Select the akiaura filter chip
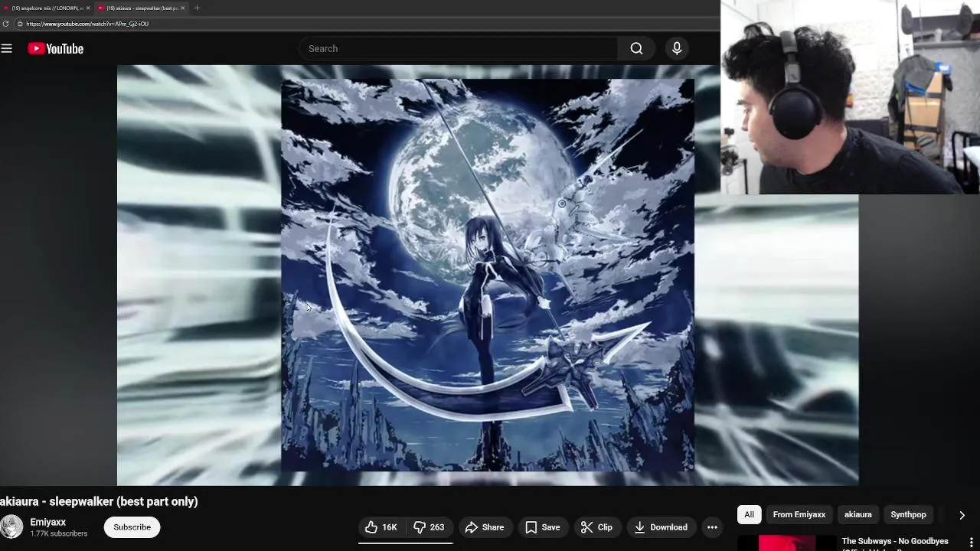 (x=858, y=515)
